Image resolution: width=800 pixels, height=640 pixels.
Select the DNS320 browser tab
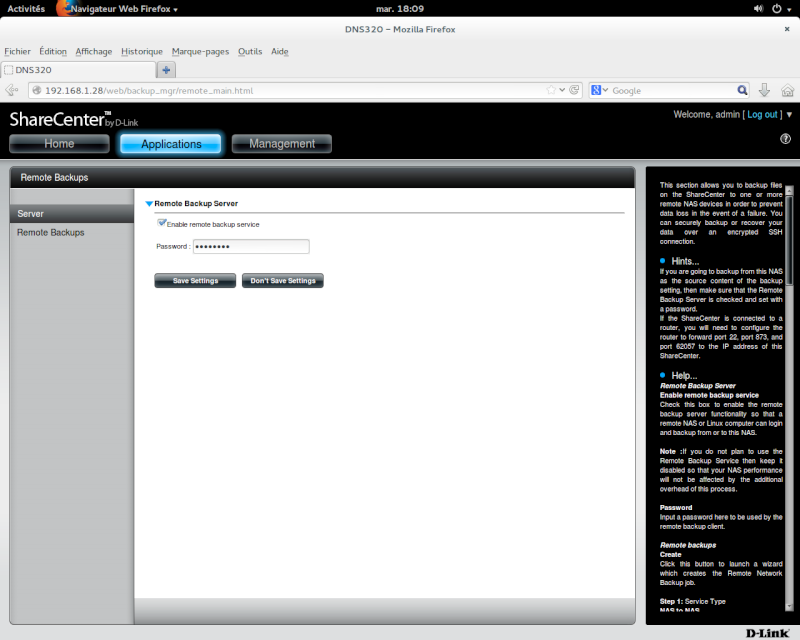click(x=79, y=70)
